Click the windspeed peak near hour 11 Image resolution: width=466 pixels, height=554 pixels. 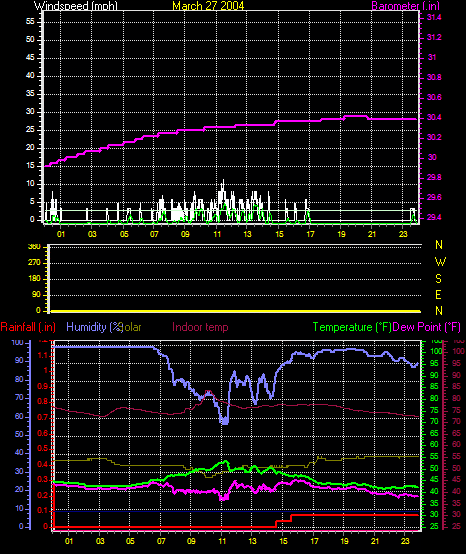(x=223, y=181)
